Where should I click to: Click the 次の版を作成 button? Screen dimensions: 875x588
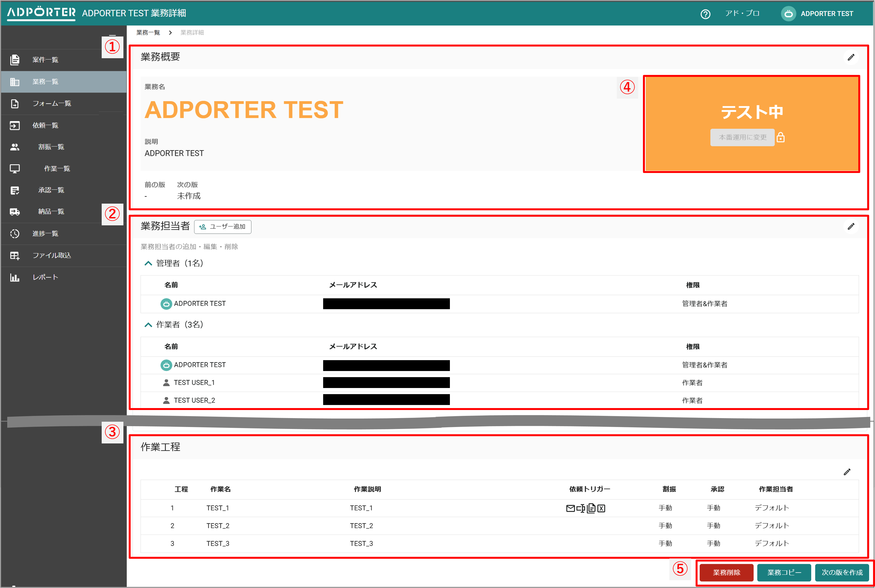[842, 572]
